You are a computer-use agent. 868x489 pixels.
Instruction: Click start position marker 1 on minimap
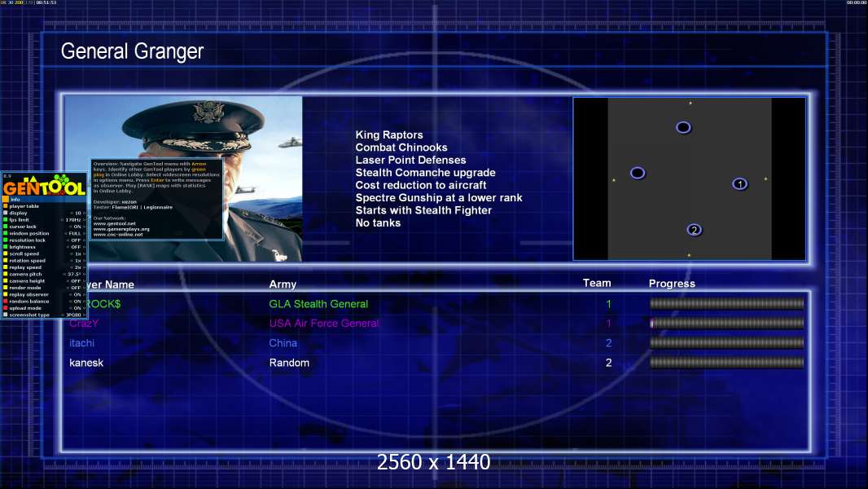739,184
